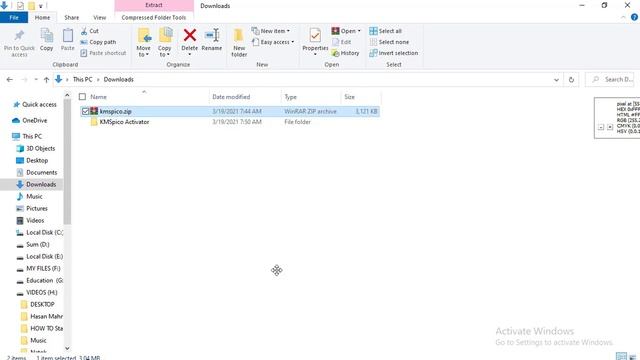Click Downloads in the address bar

[118, 80]
